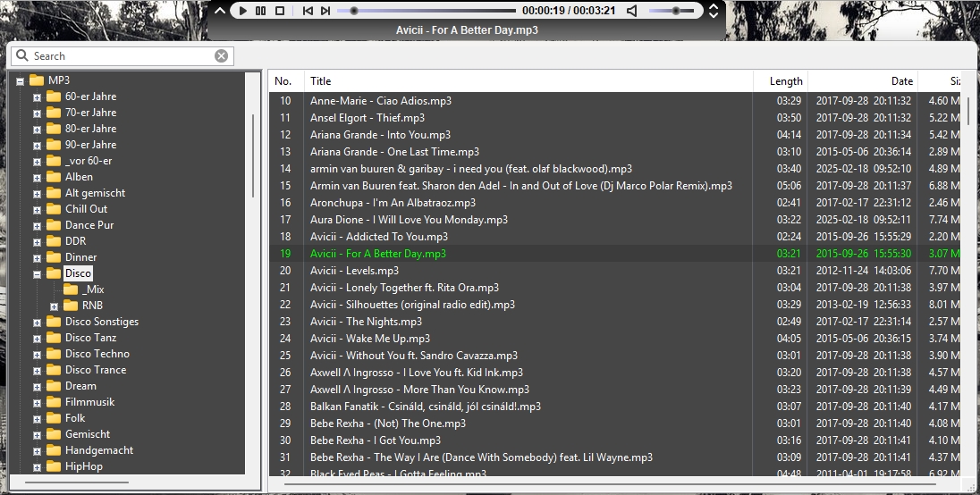Click the playback seek slider

point(429,11)
